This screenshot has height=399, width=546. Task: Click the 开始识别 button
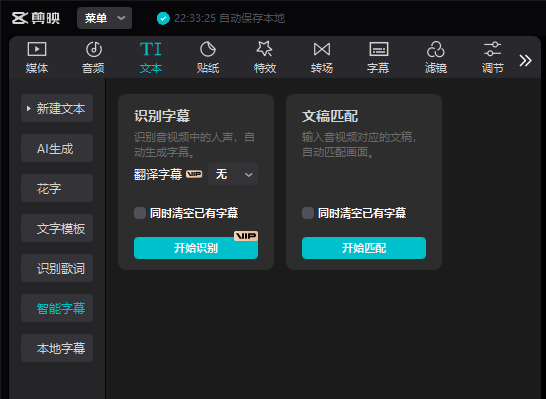click(x=196, y=248)
